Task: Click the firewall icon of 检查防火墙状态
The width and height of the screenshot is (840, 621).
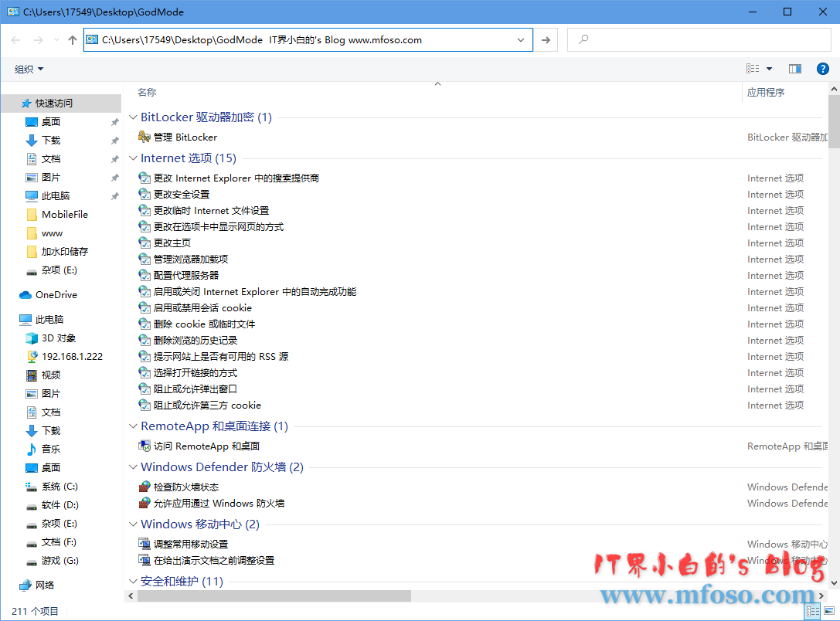Action: click(x=144, y=487)
